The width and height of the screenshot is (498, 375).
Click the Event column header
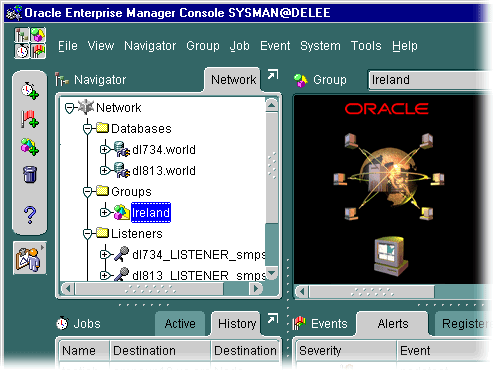point(445,350)
